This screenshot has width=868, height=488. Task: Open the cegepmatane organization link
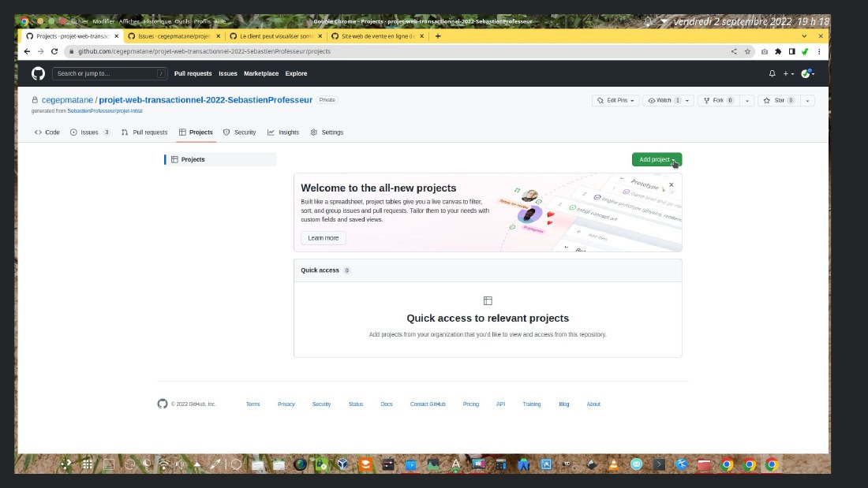(68, 100)
